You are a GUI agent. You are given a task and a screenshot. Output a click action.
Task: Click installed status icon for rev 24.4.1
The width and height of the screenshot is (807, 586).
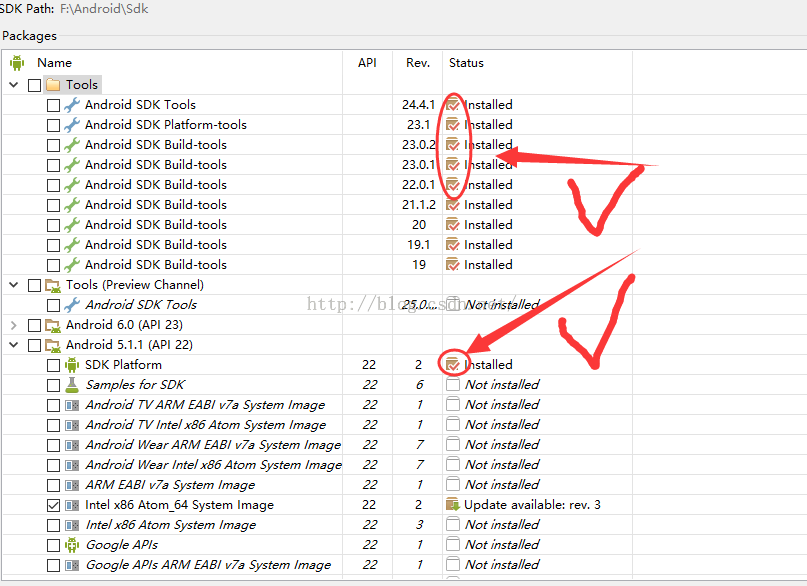click(452, 105)
